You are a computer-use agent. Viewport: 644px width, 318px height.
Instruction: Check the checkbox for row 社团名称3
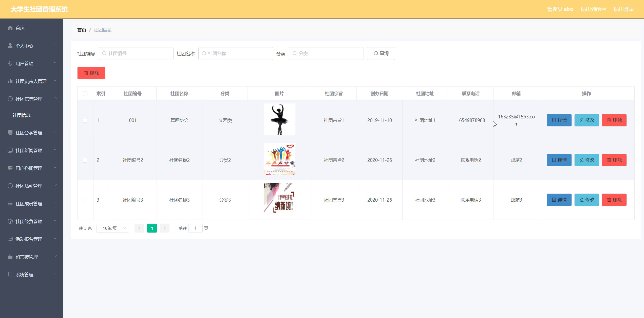(85, 200)
